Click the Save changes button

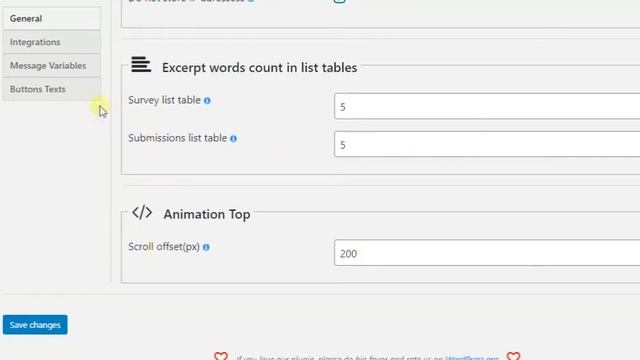click(35, 325)
